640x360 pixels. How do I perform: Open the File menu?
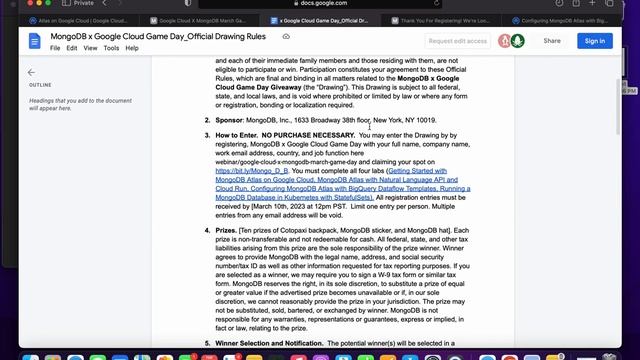pos(55,48)
